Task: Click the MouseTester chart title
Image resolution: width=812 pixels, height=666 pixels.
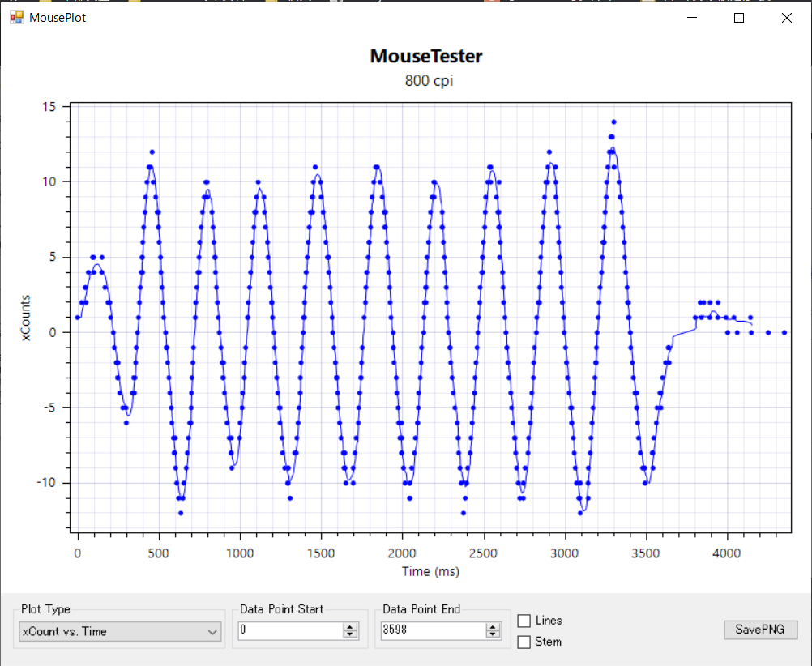Action: [426, 56]
